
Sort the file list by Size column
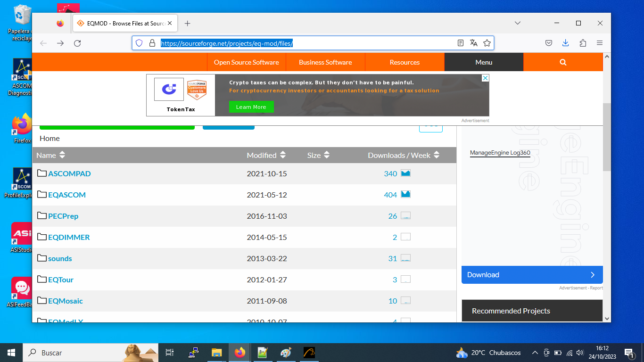(319, 155)
